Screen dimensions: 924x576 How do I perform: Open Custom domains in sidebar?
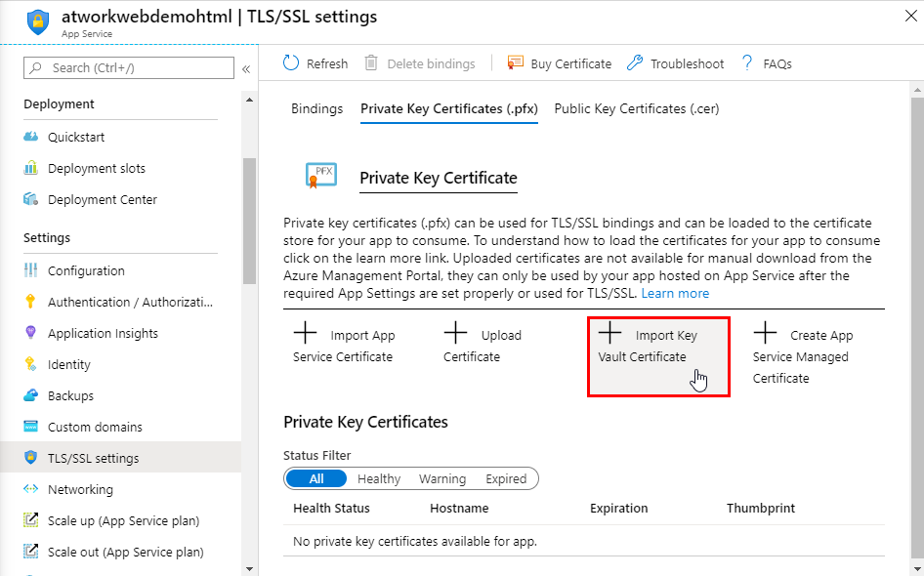95,428
